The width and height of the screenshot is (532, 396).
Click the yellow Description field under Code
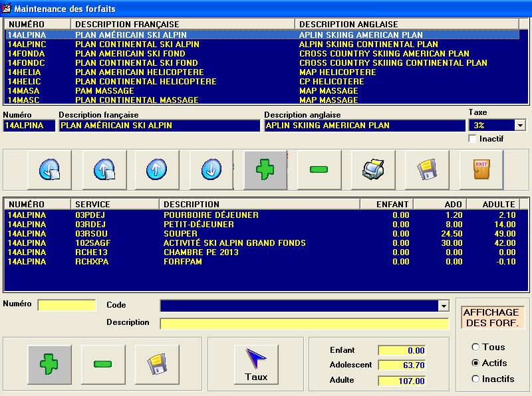click(x=304, y=324)
